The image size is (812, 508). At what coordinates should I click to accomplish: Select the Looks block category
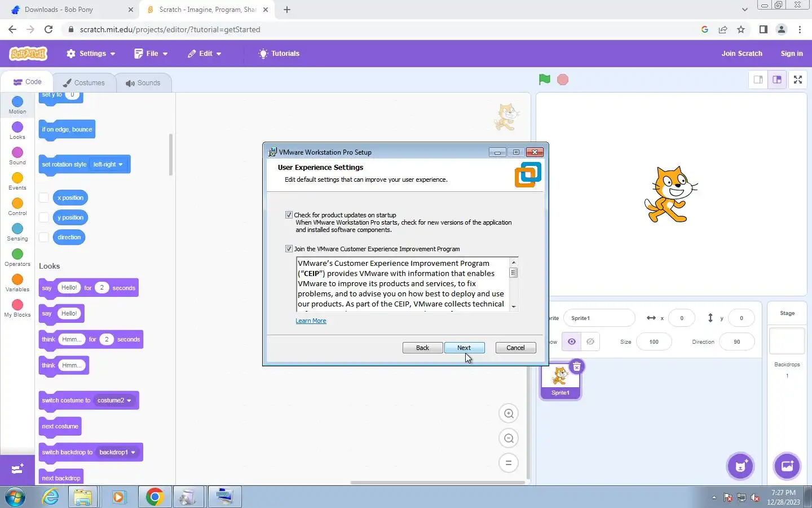tap(17, 130)
